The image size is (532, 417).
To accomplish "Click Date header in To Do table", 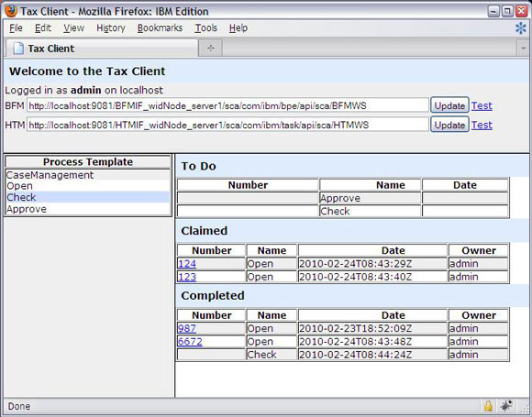I will (x=465, y=185).
